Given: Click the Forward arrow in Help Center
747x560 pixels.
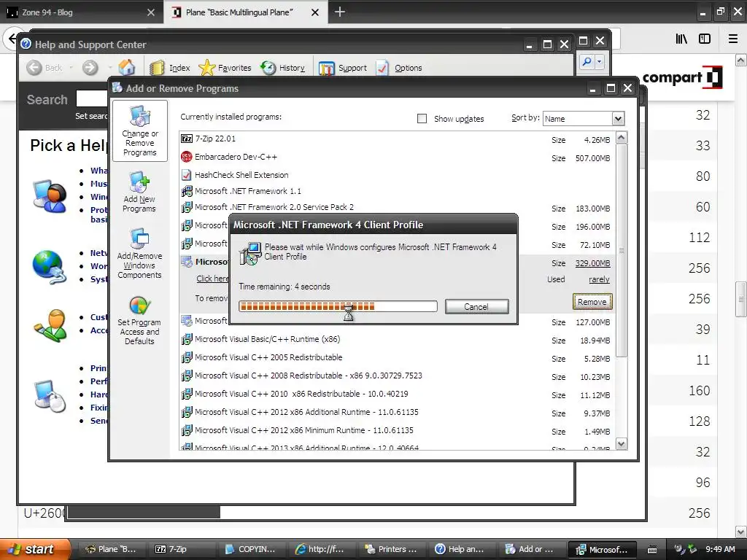Looking at the screenshot, I should coord(90,68).
